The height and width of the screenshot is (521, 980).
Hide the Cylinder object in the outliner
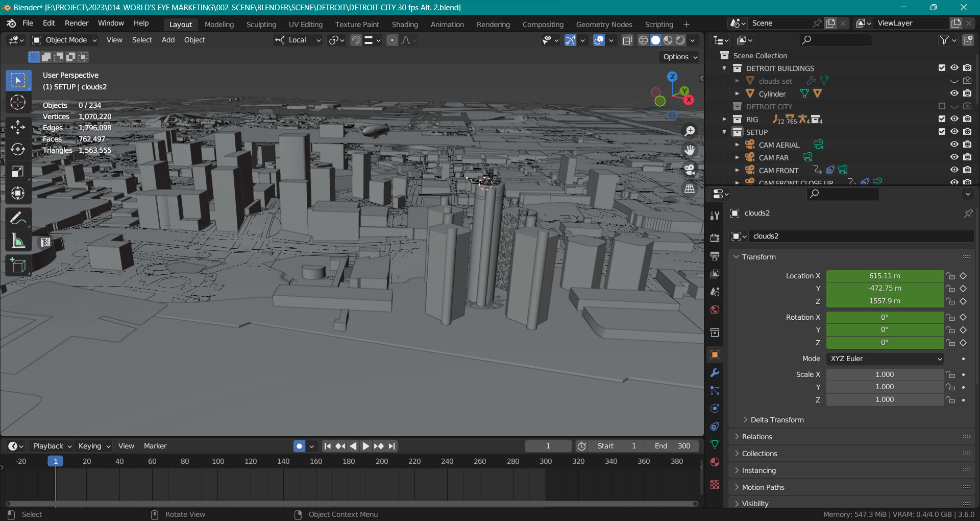(x=954, y=93)
